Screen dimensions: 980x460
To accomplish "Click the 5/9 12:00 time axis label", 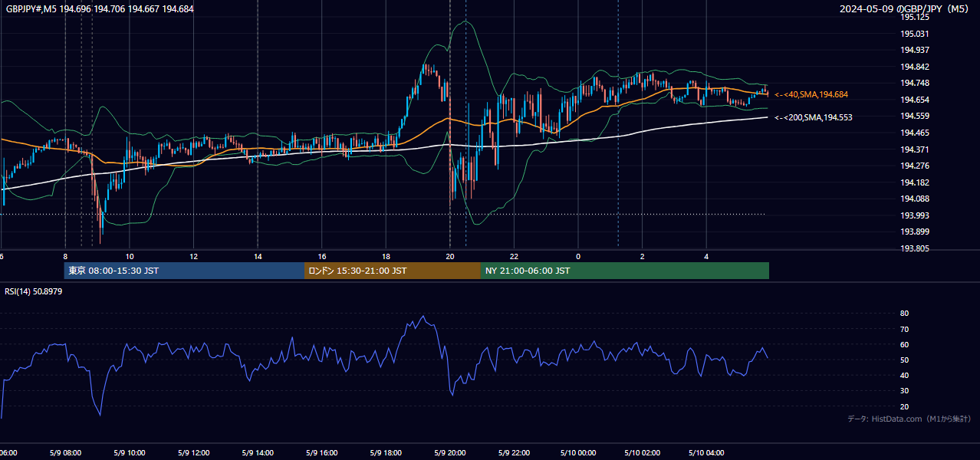I will point(193,453).
